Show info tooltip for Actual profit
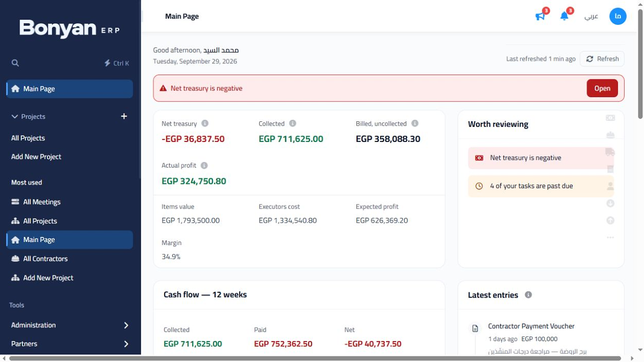Viewport: 644px width, 362px height. click(x=204, y=165)
